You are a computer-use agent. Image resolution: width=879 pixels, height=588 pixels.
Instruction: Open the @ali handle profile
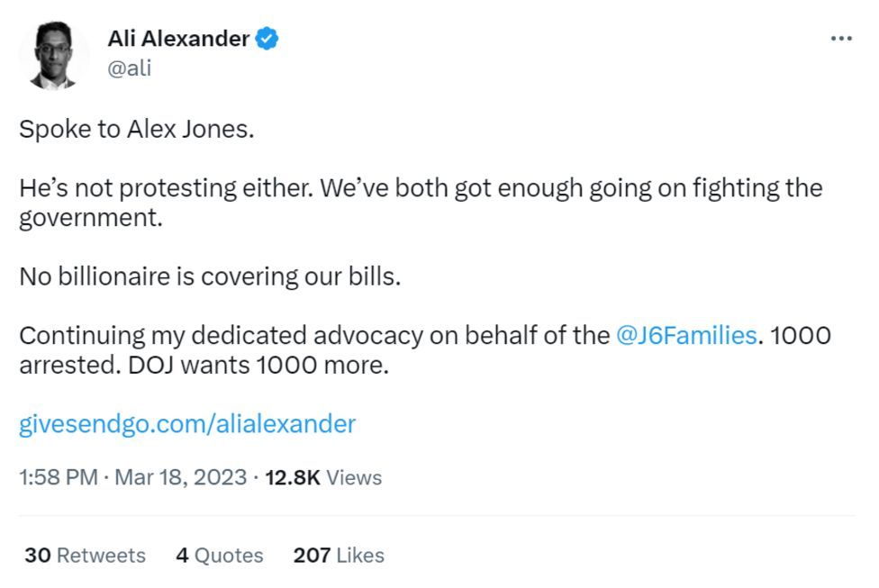tap(129, 68)
